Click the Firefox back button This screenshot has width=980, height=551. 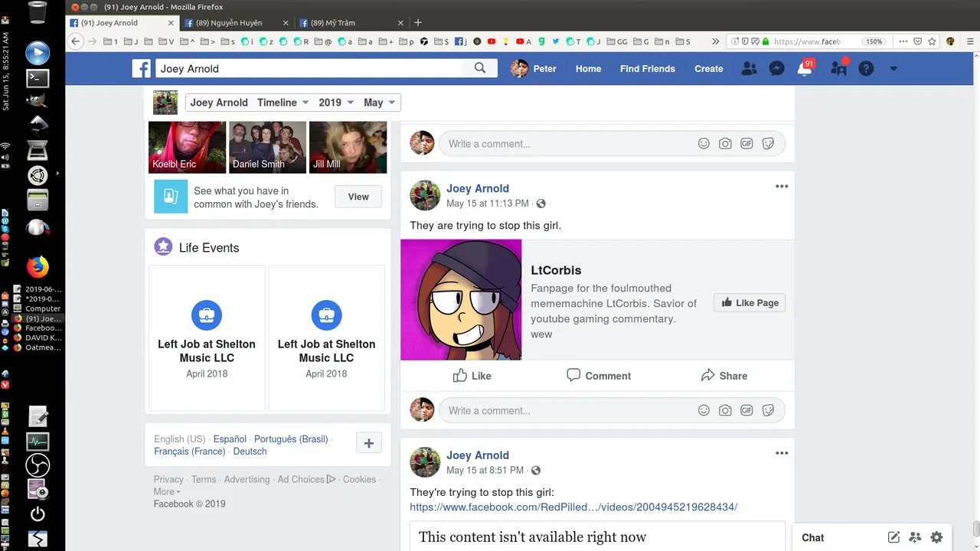coord(75,41)
